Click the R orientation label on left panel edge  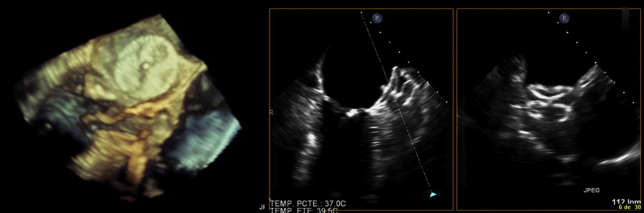(271, 113)
